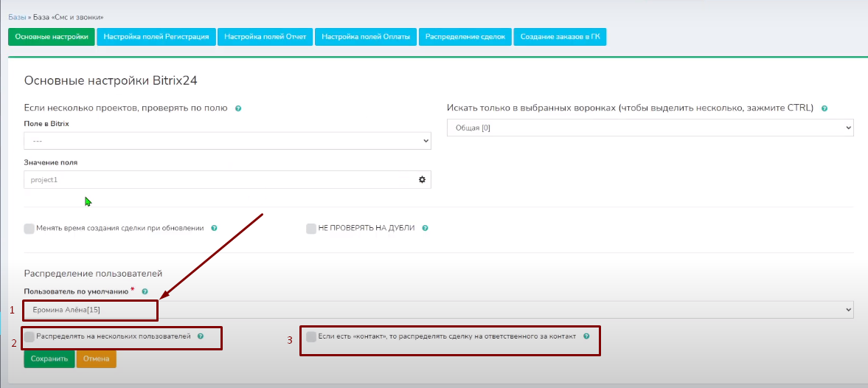Click help icon next to 'Пользователь по умолчанию'
Image resolution: width=868 pixels, height=388 pixels.
tap(145, 292)
